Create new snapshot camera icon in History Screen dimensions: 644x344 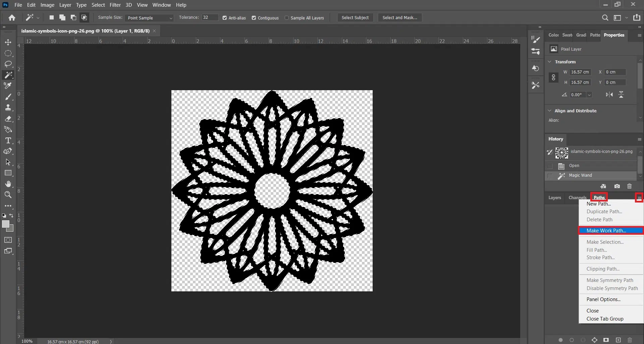click(617, 186)
